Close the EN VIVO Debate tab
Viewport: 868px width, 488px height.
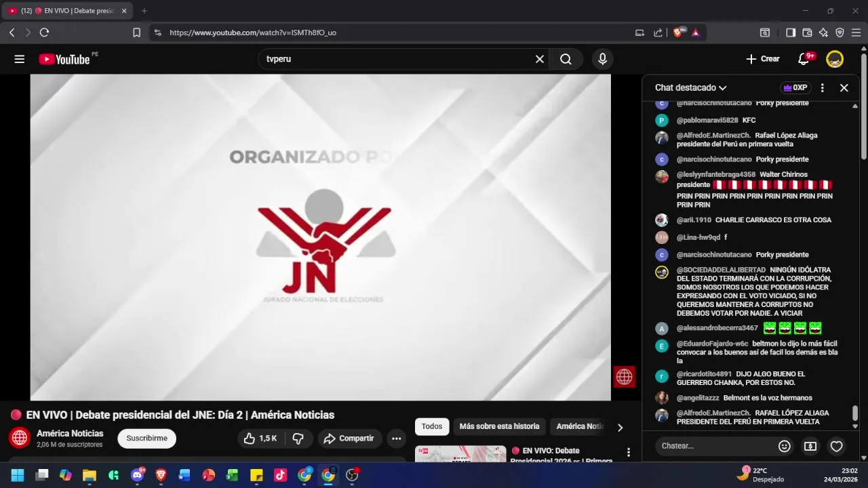124,11
